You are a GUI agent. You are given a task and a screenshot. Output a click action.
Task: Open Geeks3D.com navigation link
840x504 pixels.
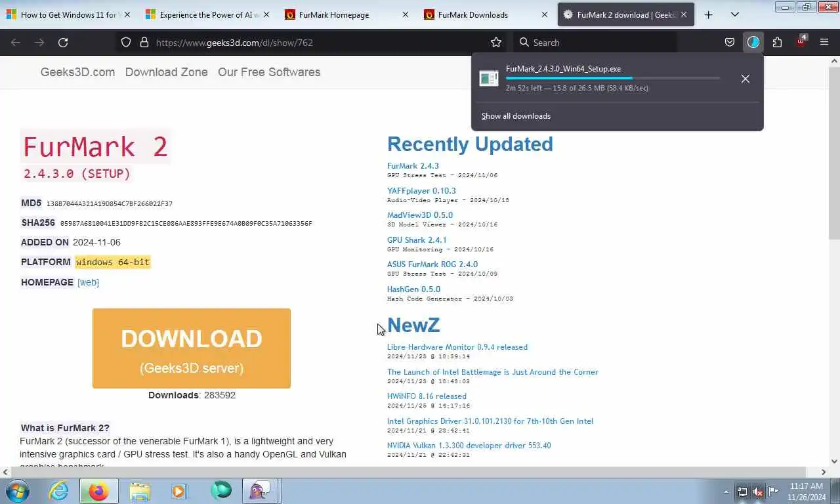coord(77,72)
